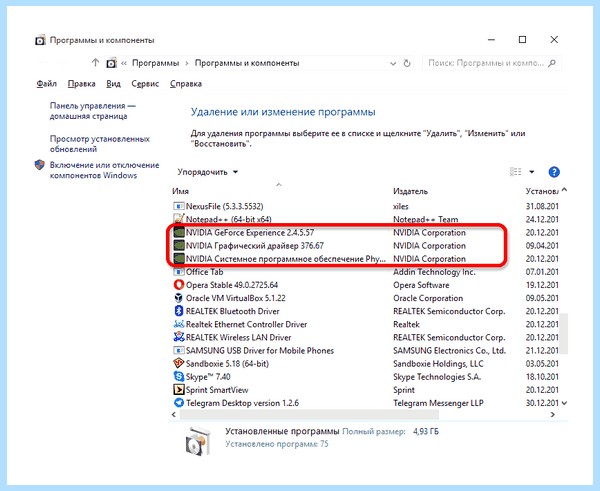The width and height of the screenshot is (600, 491).
Task: Open the Упорядочить dropdown
Action: [207, 172]
